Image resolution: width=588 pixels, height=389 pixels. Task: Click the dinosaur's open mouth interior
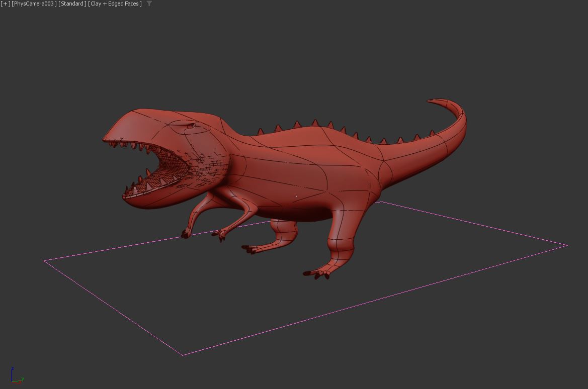pyautogui.click(x=169, y=166)
